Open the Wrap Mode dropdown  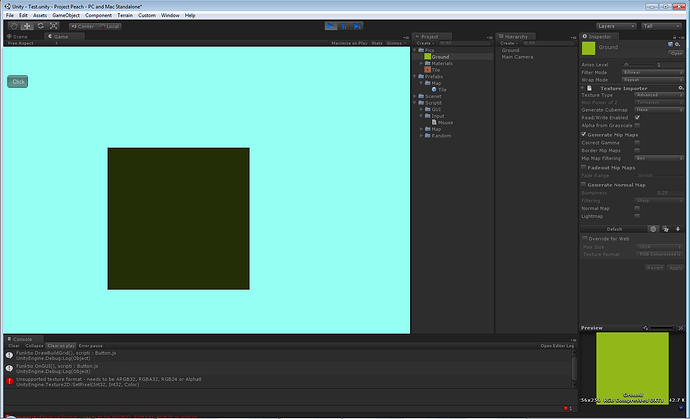[x=653, y=80]
